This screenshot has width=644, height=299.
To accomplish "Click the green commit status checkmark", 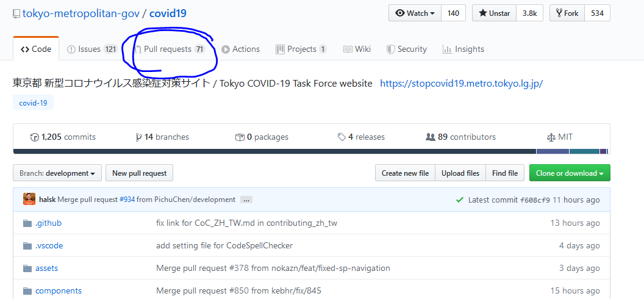I will coord(460,200).
